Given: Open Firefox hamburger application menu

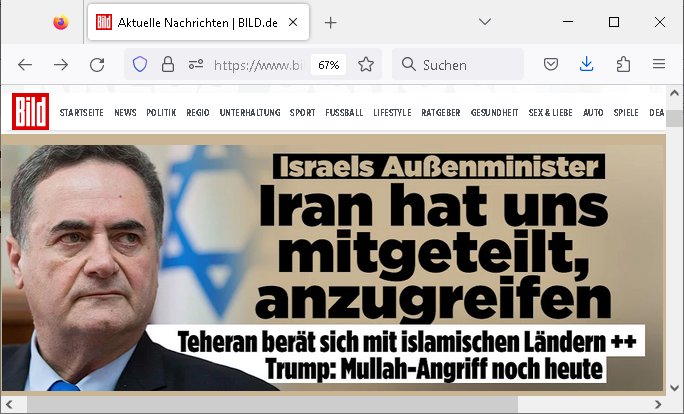Looking at the screenshot, I should click(659, 64).
